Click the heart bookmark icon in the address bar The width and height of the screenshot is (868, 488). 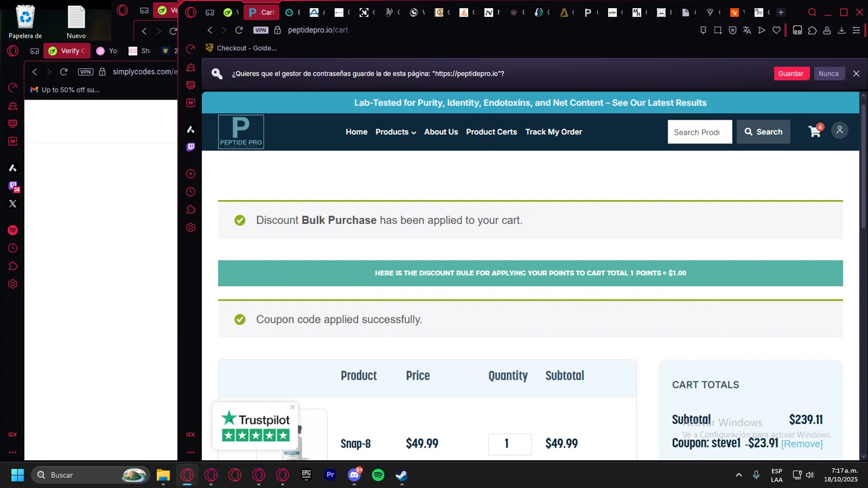click(777, 30)
